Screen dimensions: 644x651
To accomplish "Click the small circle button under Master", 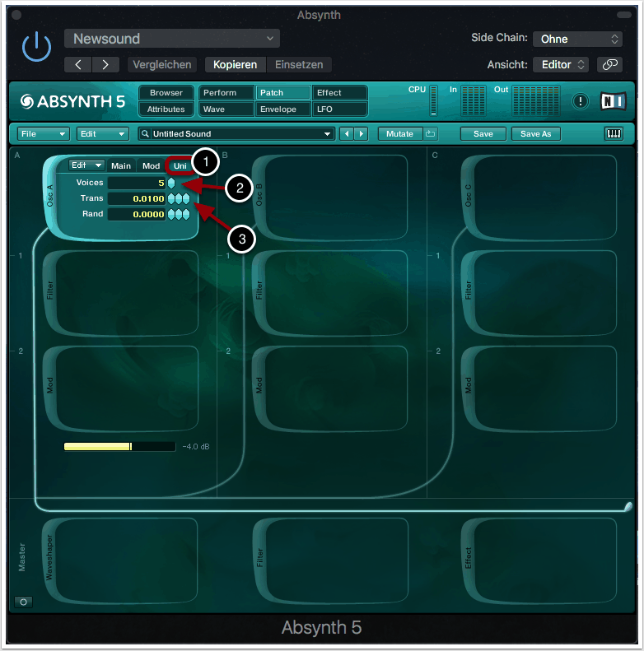I will 24,602.
